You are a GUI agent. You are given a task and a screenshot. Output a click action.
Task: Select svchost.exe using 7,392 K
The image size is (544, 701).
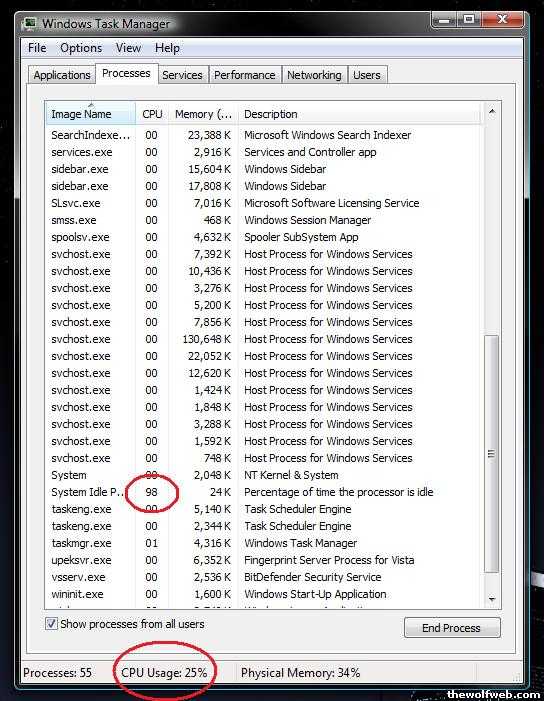coord(264,254)
